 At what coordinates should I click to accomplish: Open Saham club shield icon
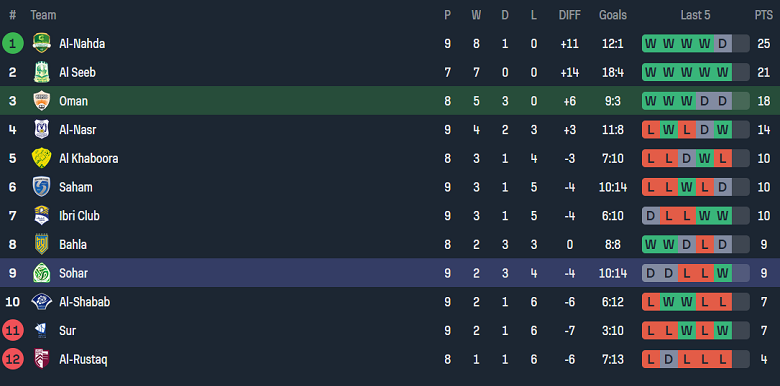(x=41, y=187)
